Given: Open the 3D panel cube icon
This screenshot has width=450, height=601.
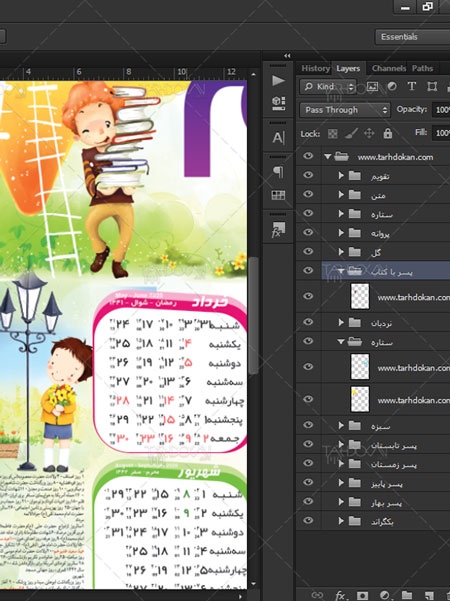Looking at the screenshot, I should click(x=278, y=103).
